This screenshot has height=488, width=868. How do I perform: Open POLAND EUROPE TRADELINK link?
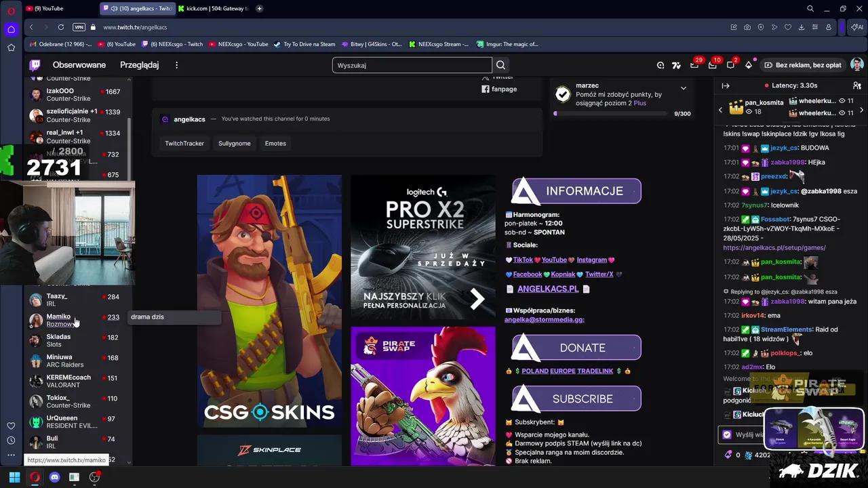(x=567, y=371)
